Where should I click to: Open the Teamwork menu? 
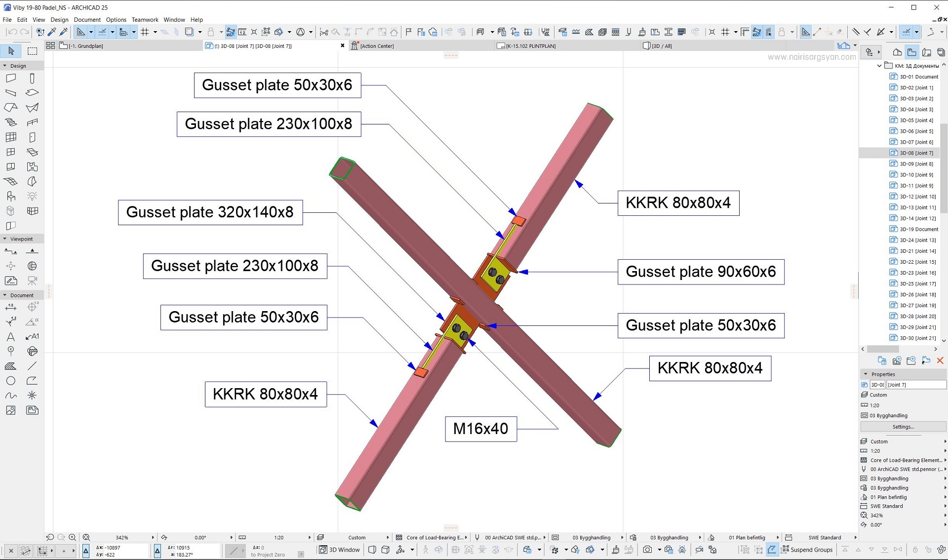[145, 20]
